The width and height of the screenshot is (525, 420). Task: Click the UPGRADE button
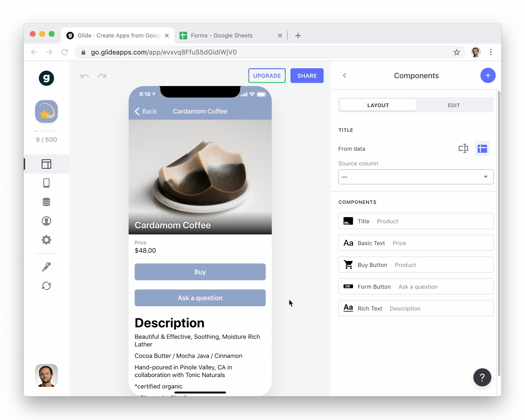tap(267, 76)
